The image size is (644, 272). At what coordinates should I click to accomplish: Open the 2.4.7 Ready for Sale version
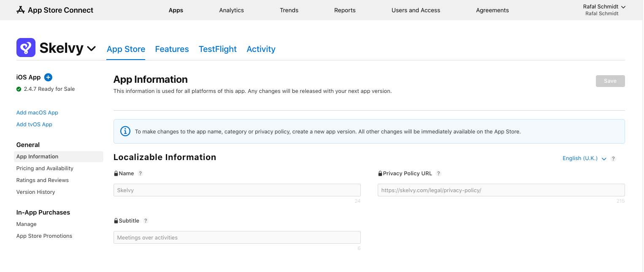[x=49, y=89]
